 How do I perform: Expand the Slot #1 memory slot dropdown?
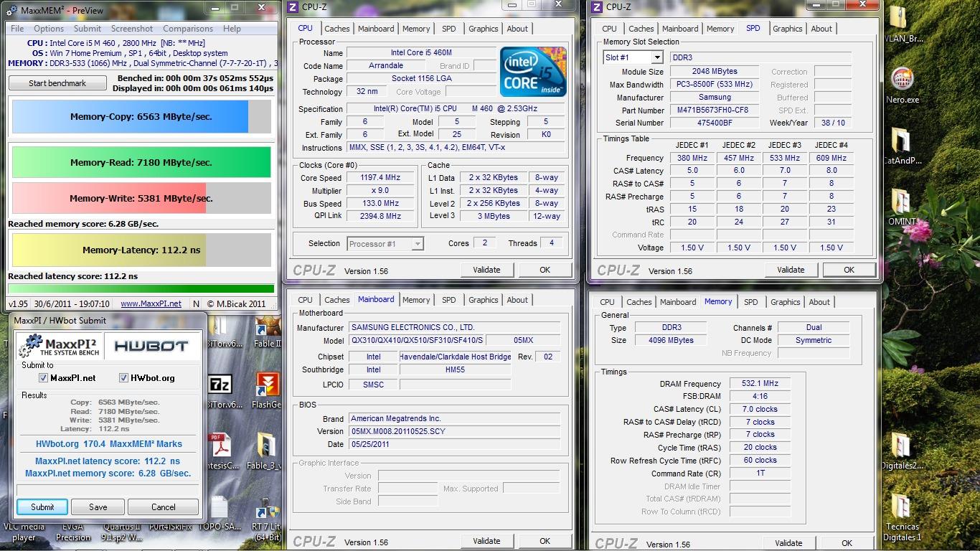tap(657, 57)
